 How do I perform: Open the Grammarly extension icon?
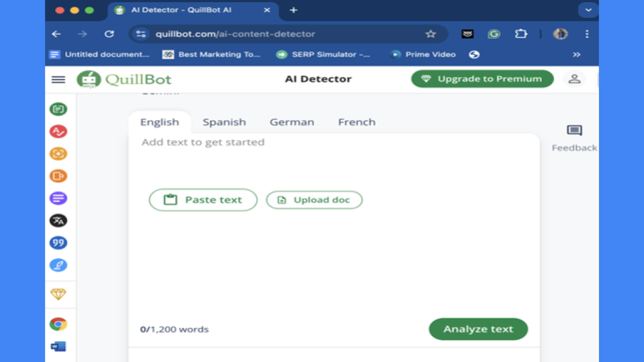tap(494, 34)
